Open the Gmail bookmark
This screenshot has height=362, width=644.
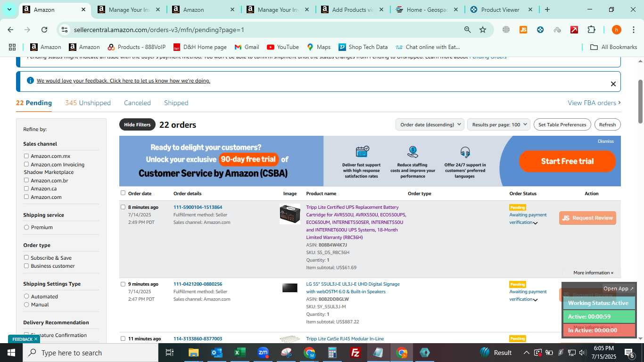(x=247, y=47)
